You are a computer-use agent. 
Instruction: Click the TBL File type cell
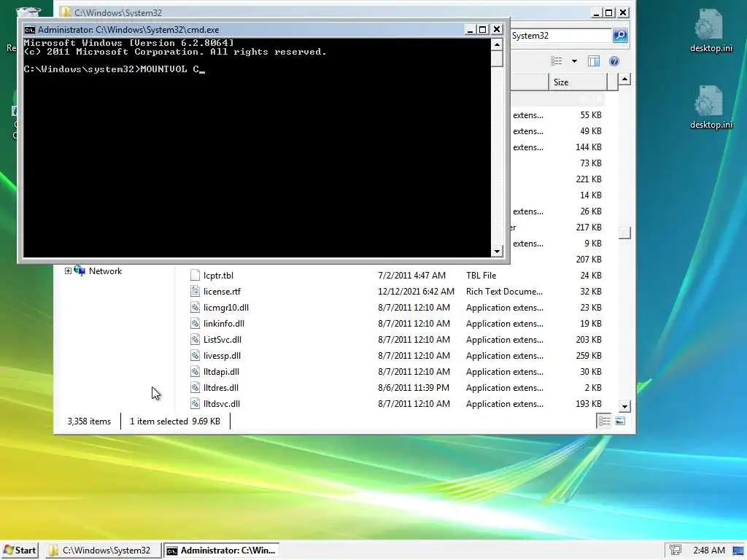tap(481, 275)
